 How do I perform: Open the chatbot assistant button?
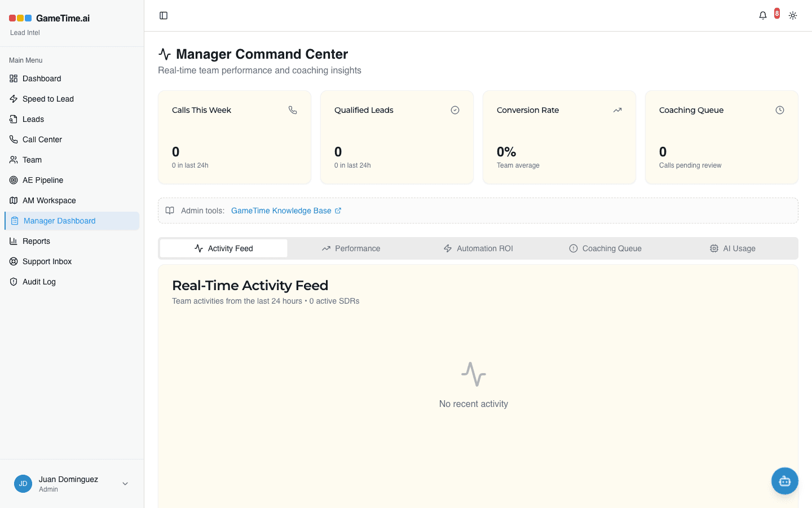pos(785,481)
